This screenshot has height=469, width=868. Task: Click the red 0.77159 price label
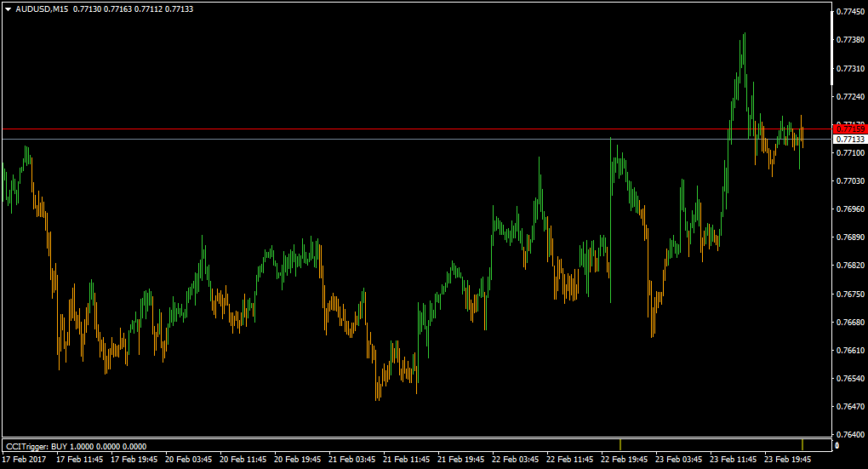[x=850, y=129]
